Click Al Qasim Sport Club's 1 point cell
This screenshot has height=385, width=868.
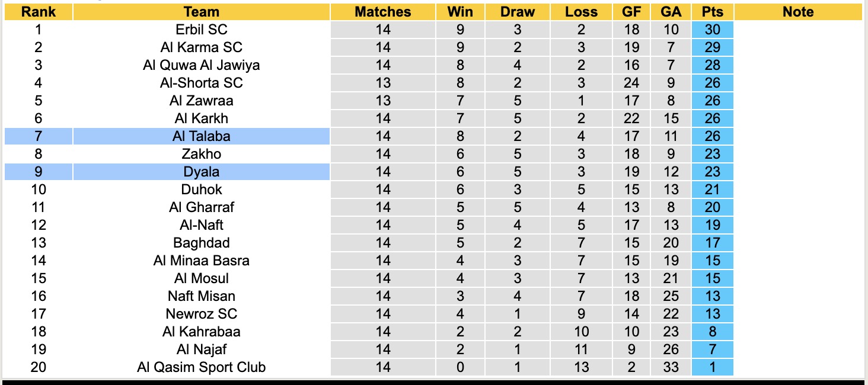point(712,367)
